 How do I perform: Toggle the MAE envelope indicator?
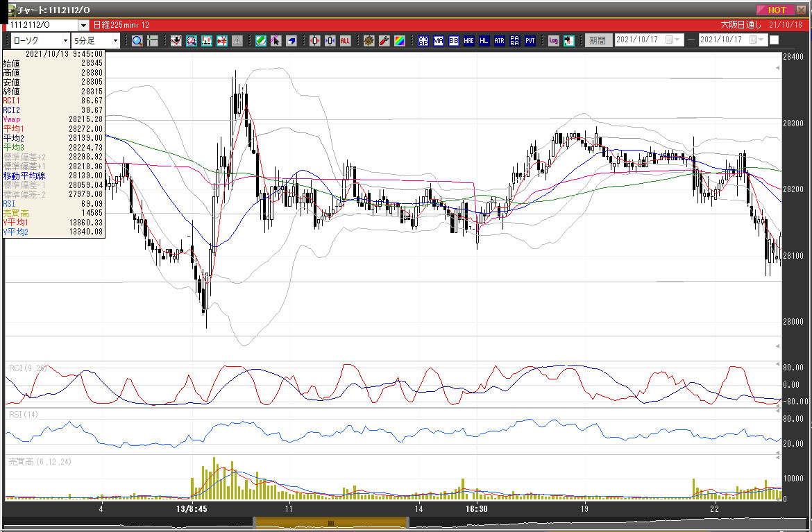pos(468,41)
